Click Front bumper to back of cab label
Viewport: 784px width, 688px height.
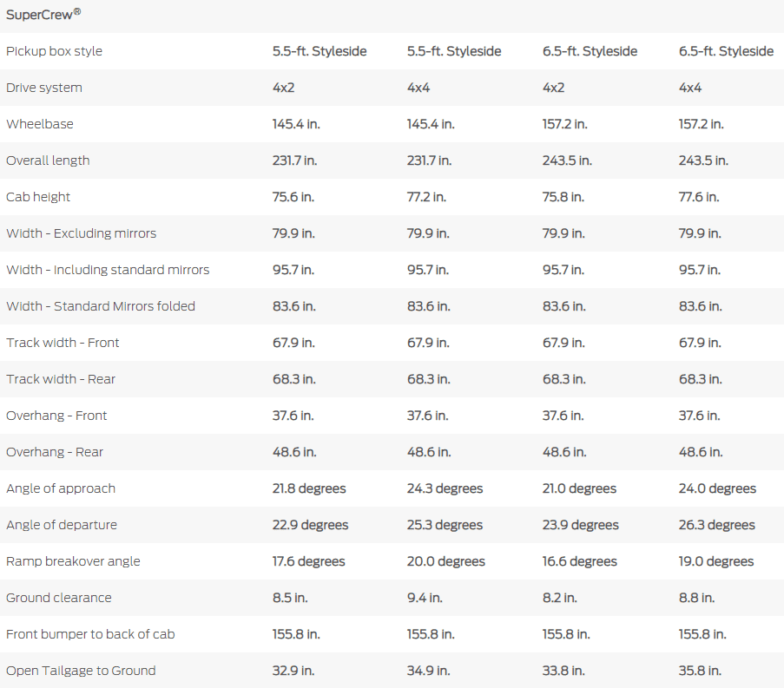tap(90, 634)
